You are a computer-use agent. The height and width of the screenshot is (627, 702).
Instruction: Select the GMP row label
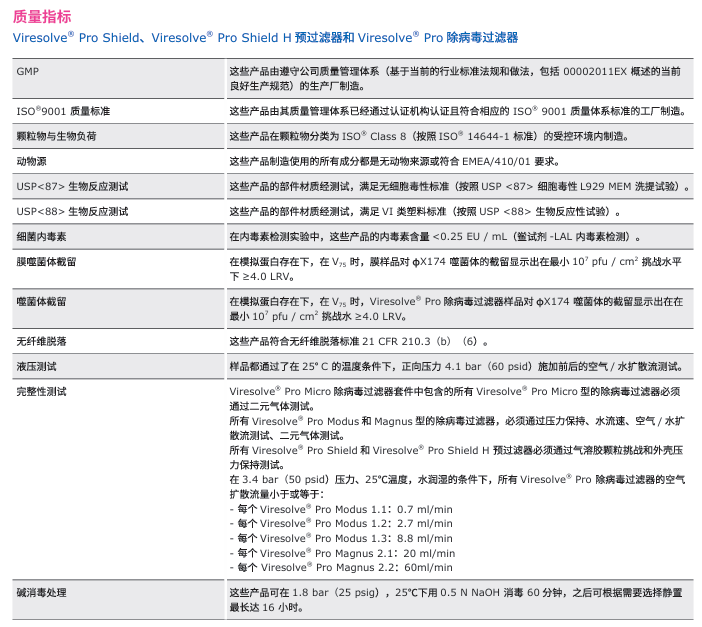click(26, 72)
